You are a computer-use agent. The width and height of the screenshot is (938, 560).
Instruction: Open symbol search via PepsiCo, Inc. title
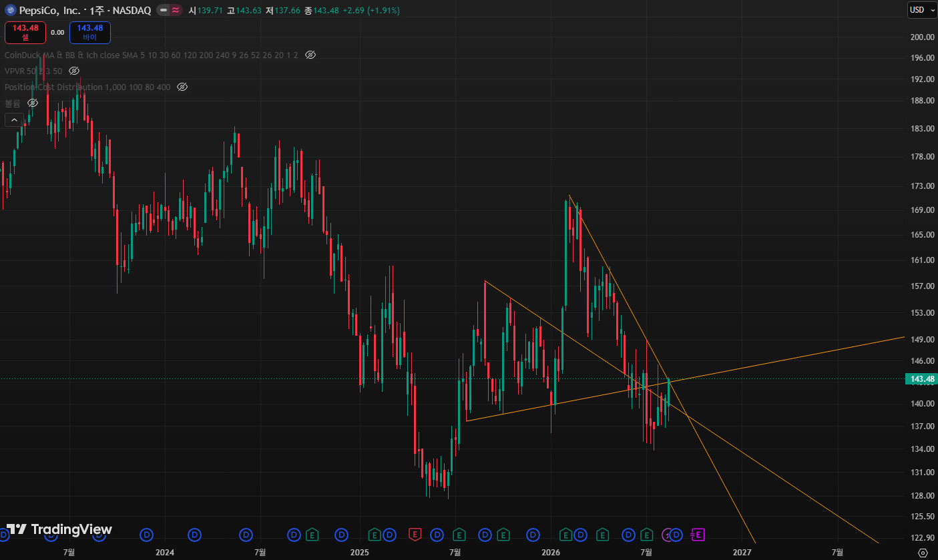[x=50, y=10]
